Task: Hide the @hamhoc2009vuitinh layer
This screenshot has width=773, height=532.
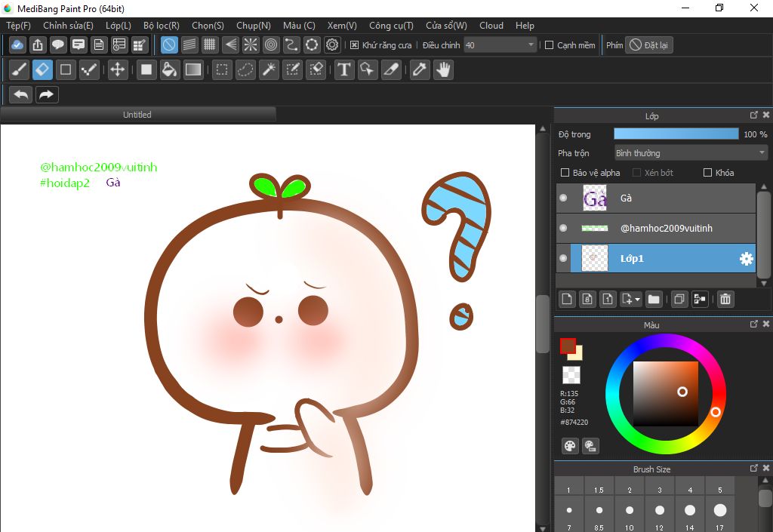Action: [x=563, y=228]
